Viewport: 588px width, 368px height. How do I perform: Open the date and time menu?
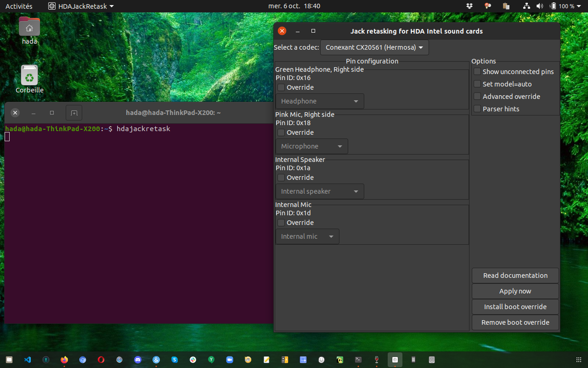point(294,6)
